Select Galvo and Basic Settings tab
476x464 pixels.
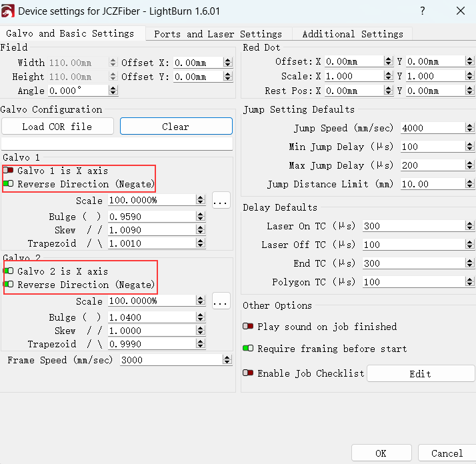click(70, 33)
